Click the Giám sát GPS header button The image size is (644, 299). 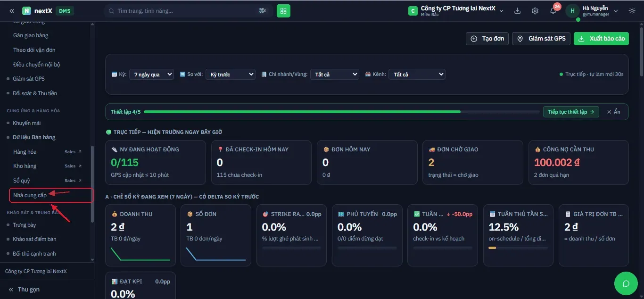click(541, 39)
